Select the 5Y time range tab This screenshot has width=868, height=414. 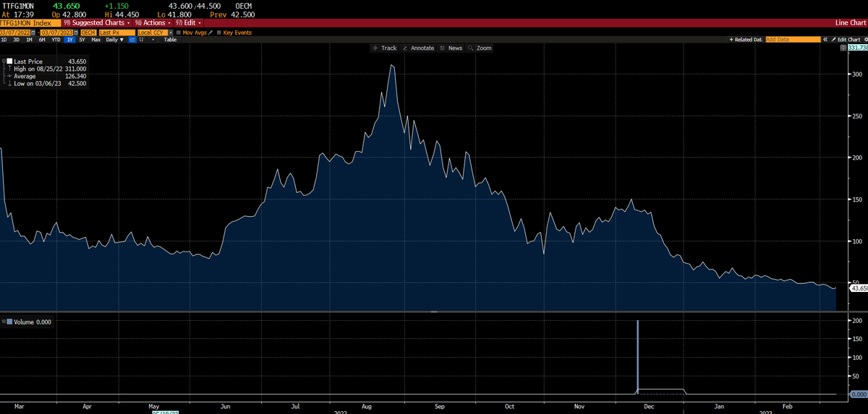pyautogui.click(x=82, y=40)
